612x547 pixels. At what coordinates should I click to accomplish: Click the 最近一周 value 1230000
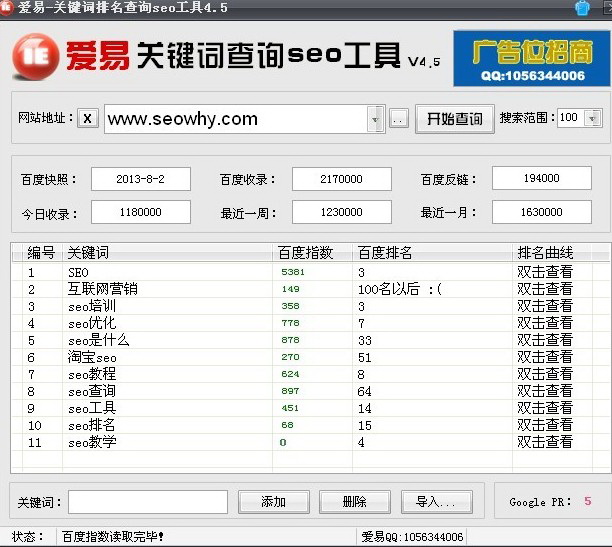tap(342, 212)
